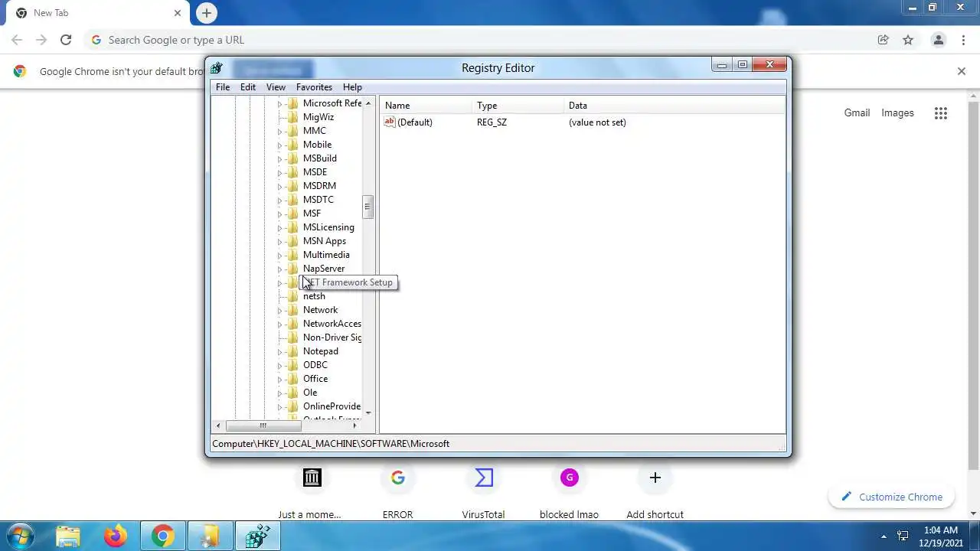The image size is (980, 551).
Task: Open the Help menu in Registry Editor
Action: pos(352,87)
